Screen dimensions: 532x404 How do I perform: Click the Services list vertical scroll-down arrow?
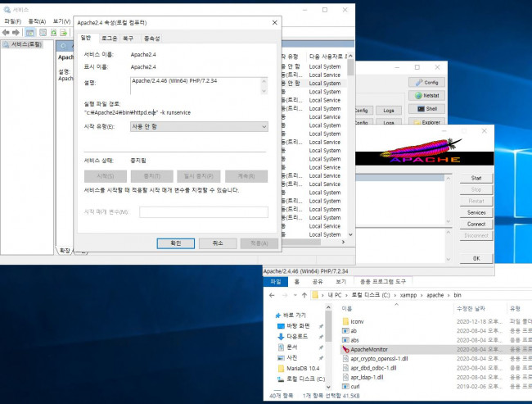coord(350,235)
